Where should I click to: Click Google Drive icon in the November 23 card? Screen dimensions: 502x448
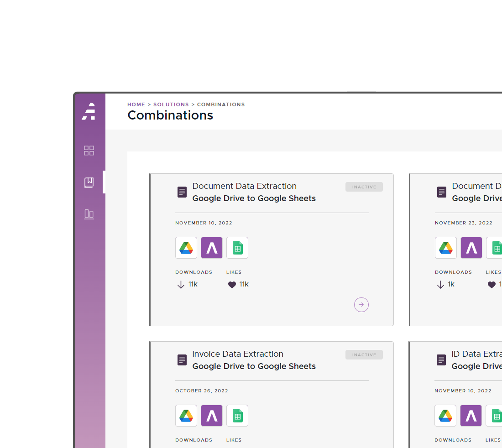(446, 248)
